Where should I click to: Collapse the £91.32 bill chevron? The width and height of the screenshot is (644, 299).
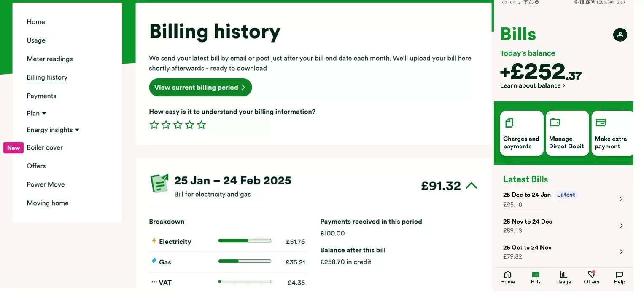(471, 185)
